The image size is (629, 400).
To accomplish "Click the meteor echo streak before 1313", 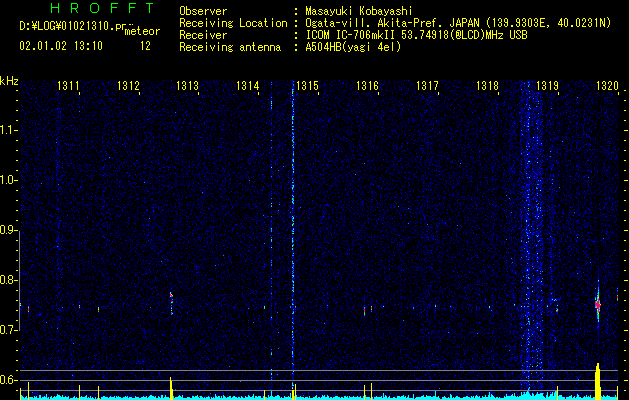I will [171, 303].
